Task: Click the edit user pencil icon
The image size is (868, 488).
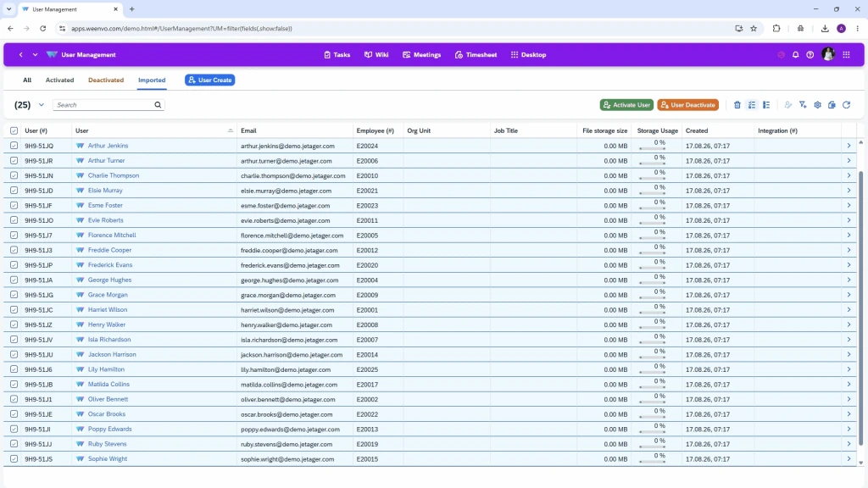Action: [787, 104]
